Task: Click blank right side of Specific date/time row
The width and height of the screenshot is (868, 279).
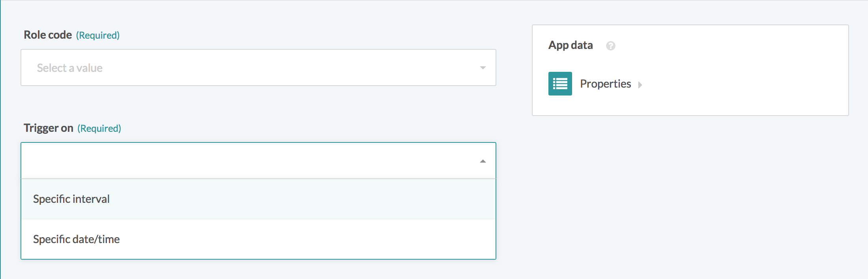Action: pyautogui.click(x=355, y=239)
